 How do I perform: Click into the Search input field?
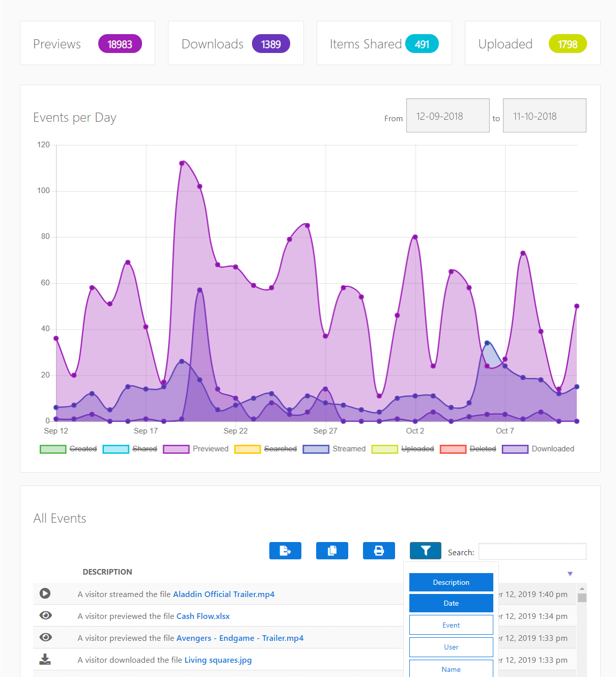point(532,552)
